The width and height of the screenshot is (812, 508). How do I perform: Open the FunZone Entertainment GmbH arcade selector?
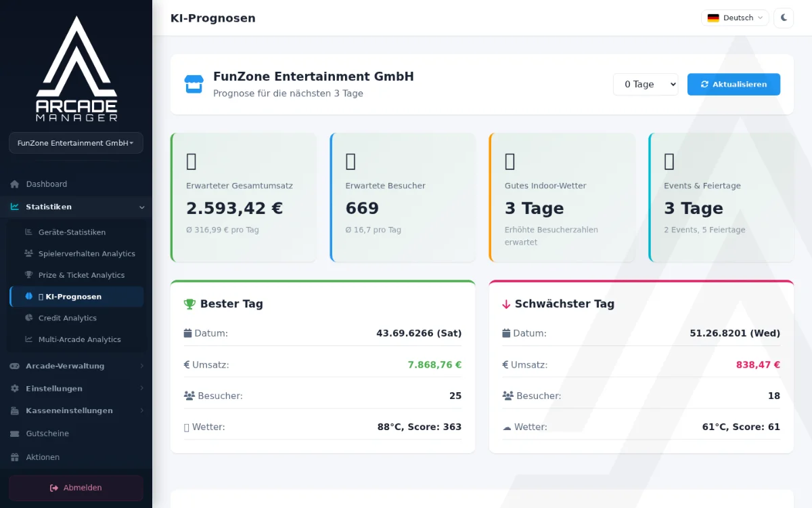point(76,143)
